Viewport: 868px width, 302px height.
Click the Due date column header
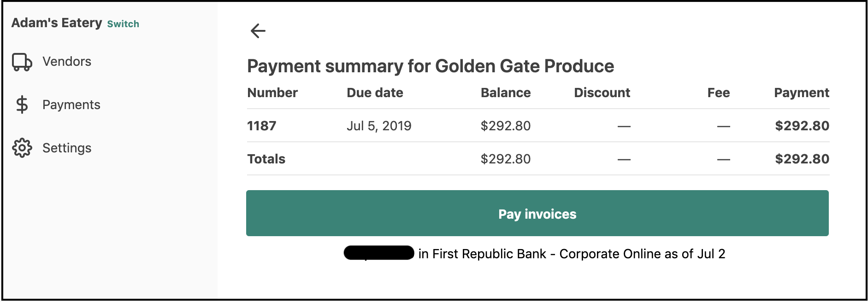[375, 93]
